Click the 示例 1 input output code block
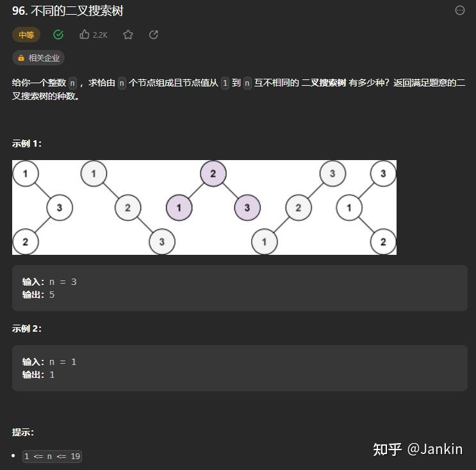 (x=240, y=288)
